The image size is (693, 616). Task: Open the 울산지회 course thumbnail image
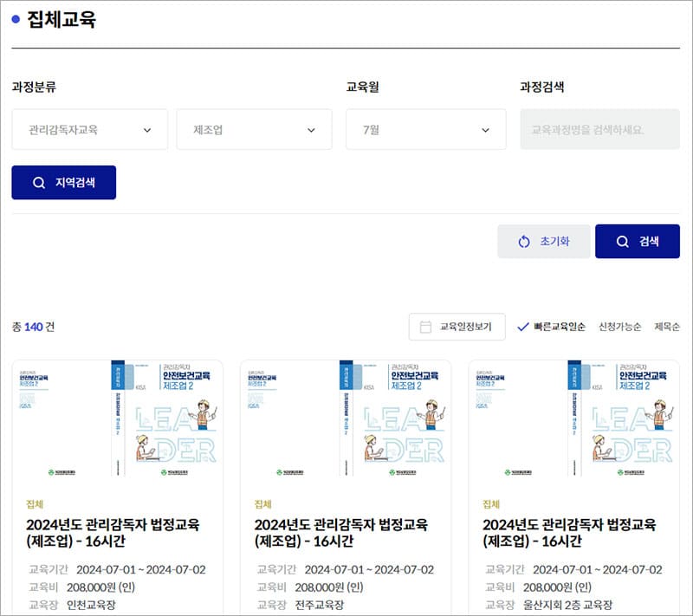[573, 418]
